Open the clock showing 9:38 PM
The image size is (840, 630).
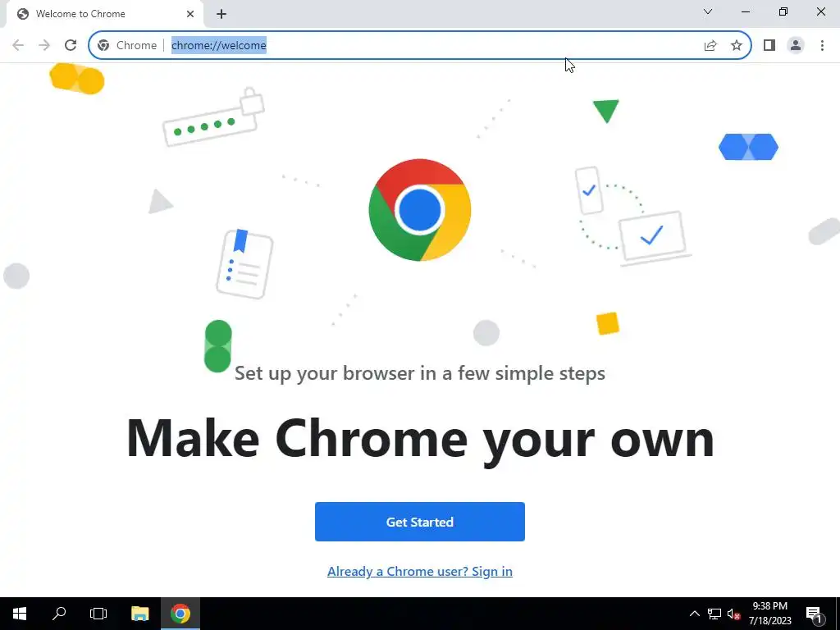point(769,614)
